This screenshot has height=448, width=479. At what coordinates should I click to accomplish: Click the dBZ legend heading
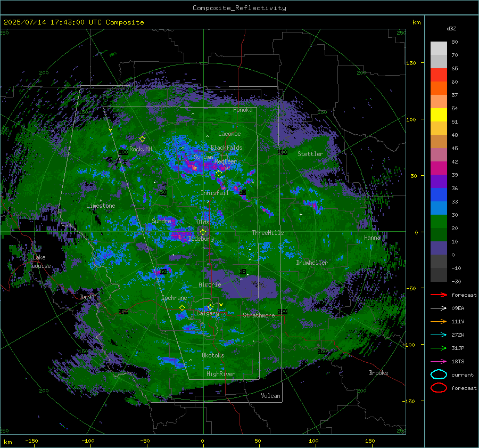[451, 29]
